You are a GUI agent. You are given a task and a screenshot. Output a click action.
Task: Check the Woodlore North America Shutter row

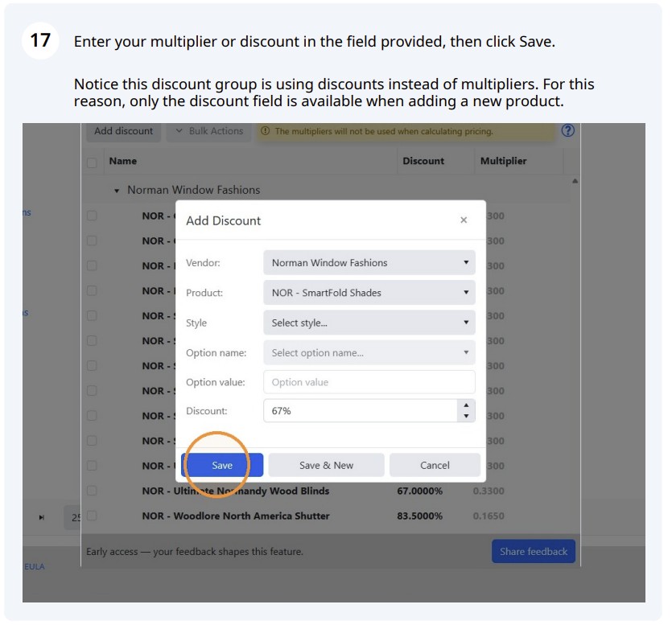[x=92, y=516]
